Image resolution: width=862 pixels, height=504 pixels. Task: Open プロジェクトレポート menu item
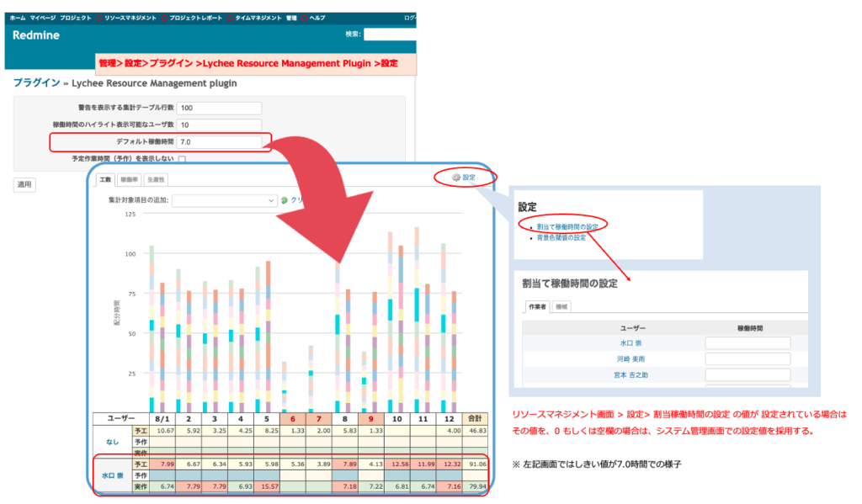click(x=195, y=19)
